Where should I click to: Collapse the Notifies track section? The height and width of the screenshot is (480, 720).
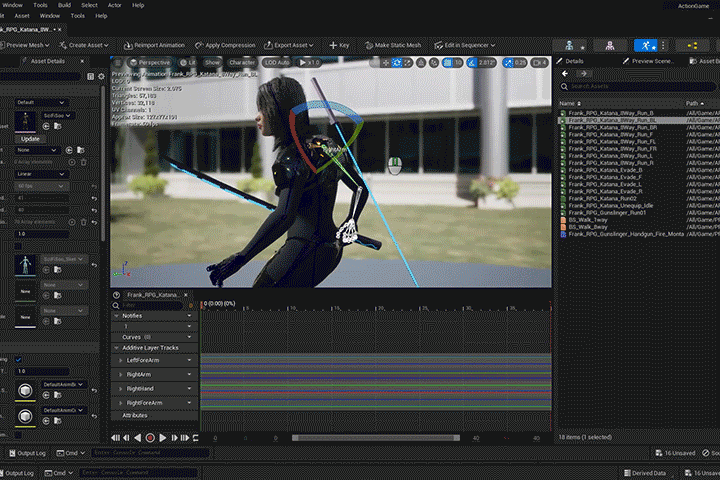pos(116,316)
